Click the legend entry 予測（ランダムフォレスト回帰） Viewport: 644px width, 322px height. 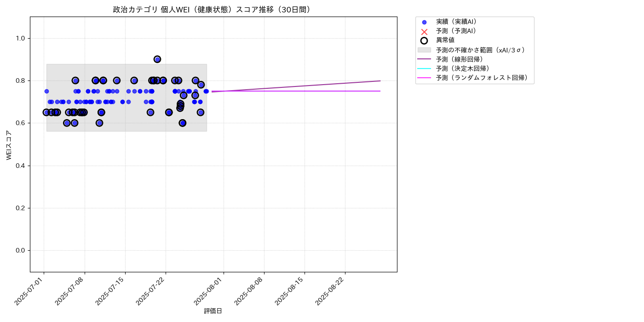tap(482, 78)
